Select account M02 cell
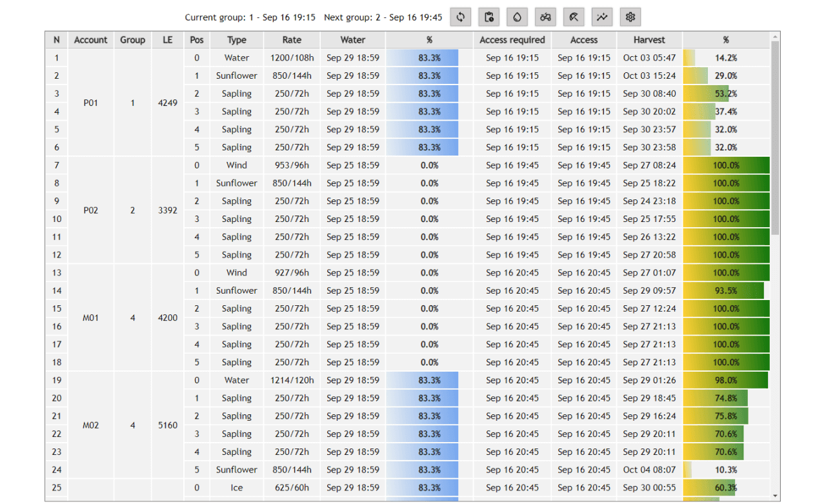The image size is (826, 504). [x=91, y=425]
